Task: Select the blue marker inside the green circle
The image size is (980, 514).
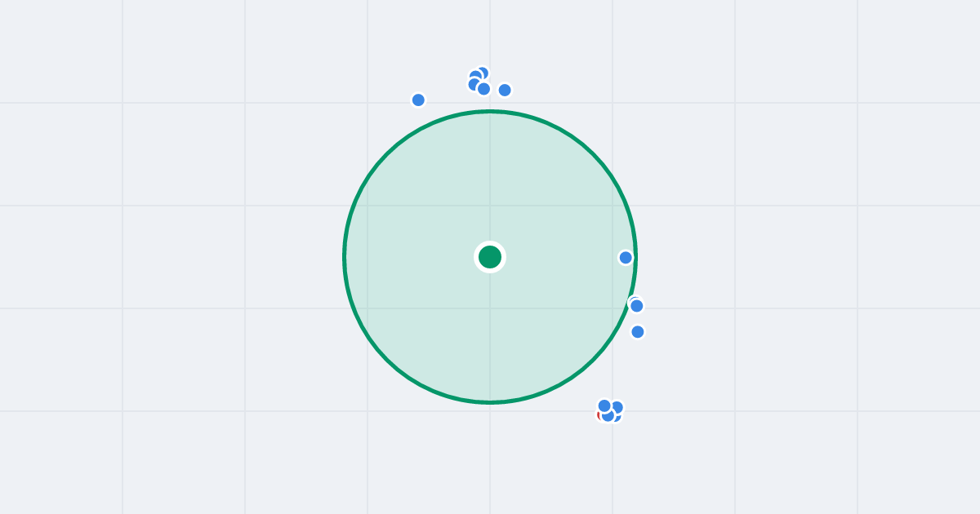Action: (x=626, y=258)
